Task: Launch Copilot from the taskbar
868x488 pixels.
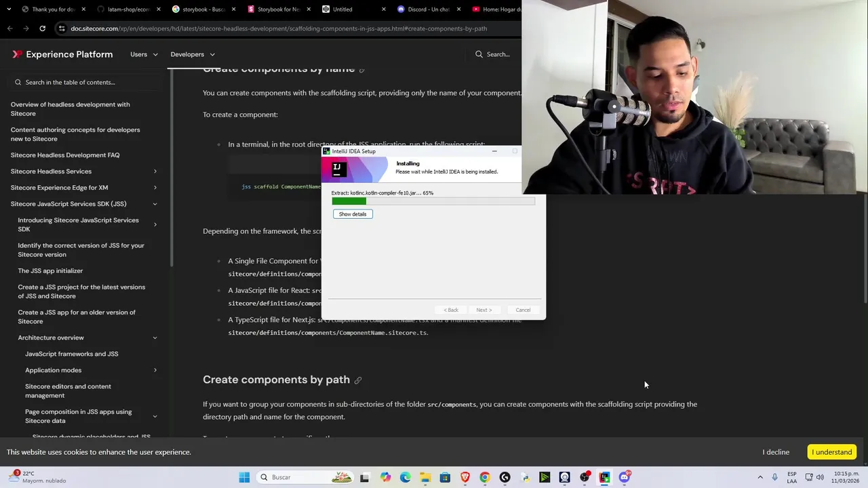Action: [x=385, y=477]
